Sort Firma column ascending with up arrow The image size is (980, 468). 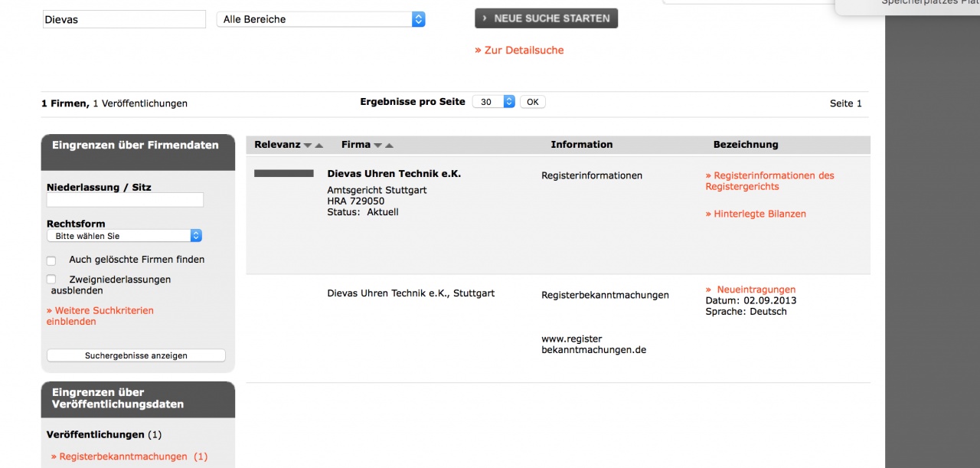click(389, 146)
